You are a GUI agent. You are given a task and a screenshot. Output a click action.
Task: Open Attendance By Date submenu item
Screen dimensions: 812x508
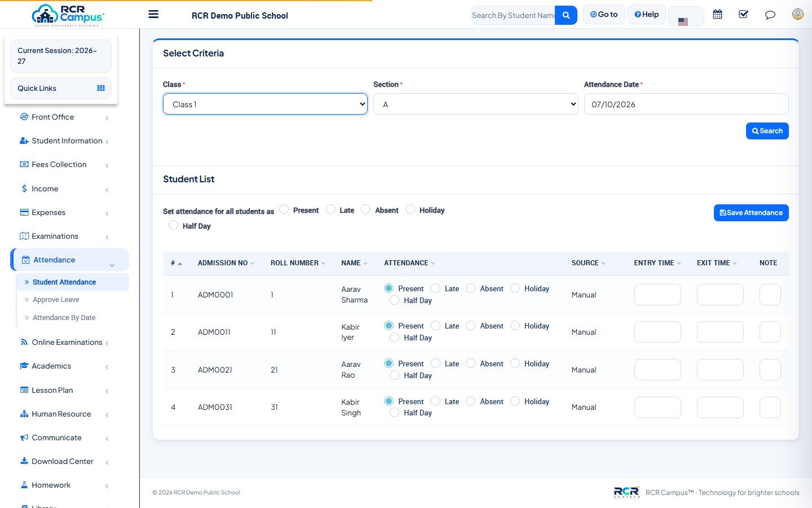64,318
